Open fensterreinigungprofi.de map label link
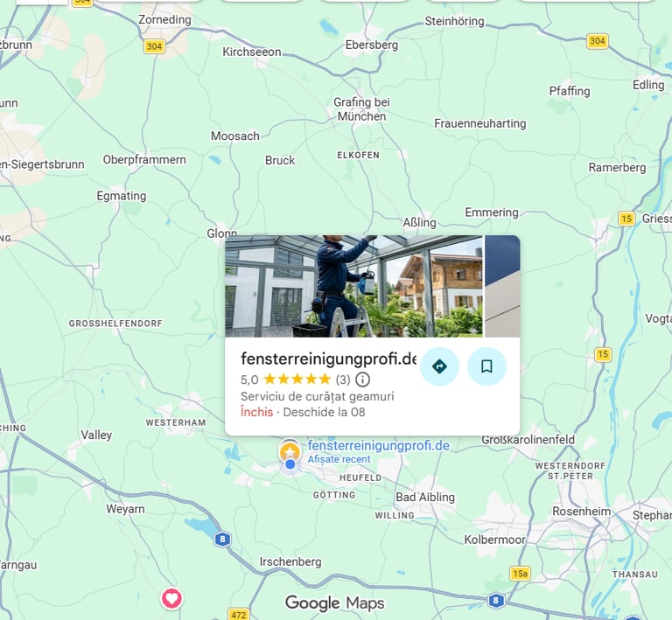 coord(378,446)
